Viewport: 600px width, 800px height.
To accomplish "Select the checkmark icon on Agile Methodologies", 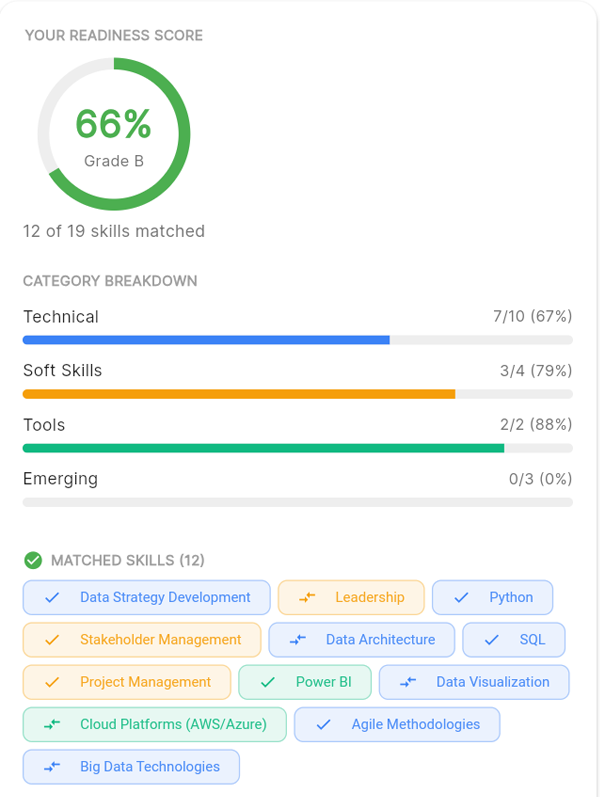I will point(322,723).
